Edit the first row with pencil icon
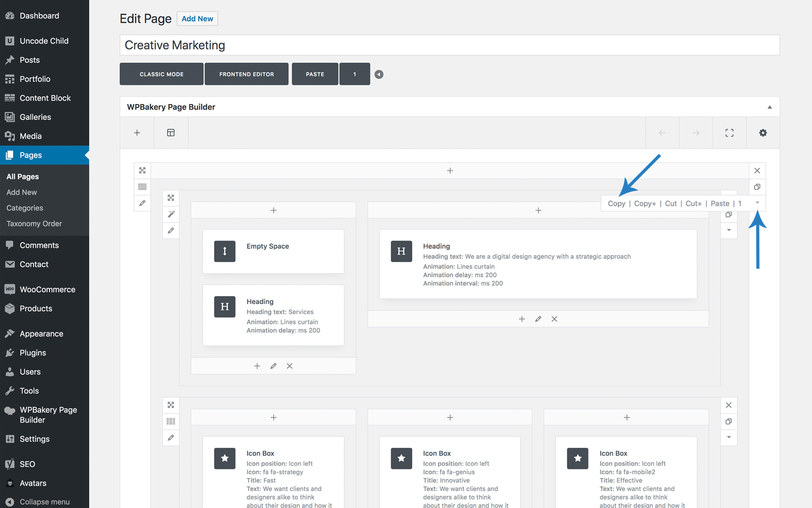Screen dimensions: 812x508 (143, 203)
